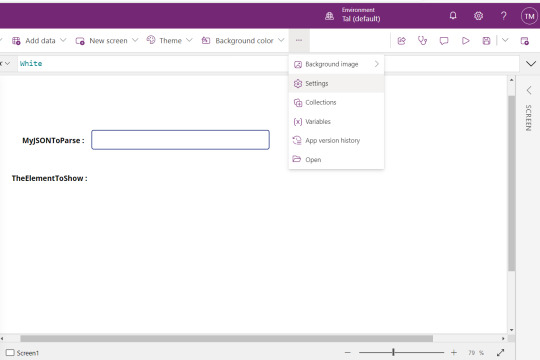The width and height of the screenshot is (540, 360).
Task: Select the MyJSONToParse label
Action: coord(53,140)
